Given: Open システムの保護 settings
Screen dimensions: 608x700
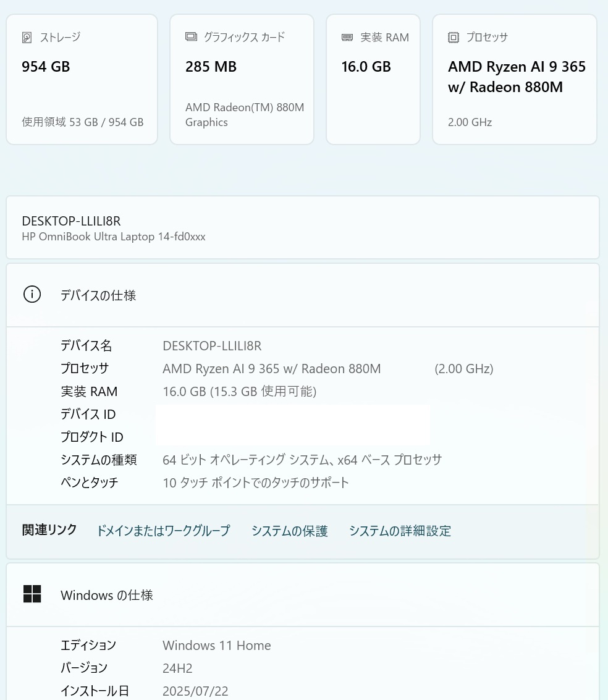Looking at the screenshot, I should [x=289, y=531].
